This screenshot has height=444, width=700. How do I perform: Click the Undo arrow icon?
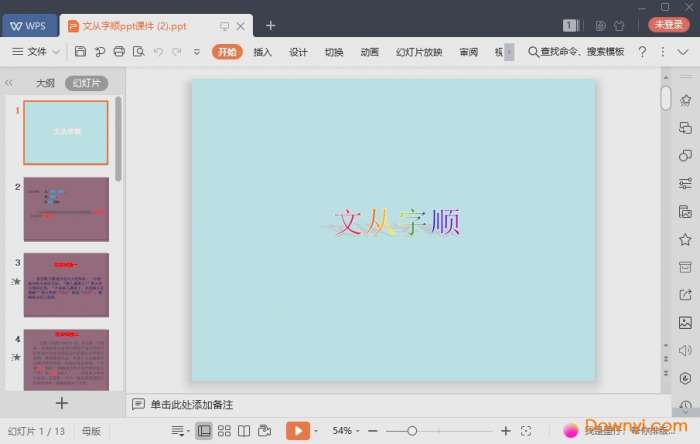click(158, 52)
